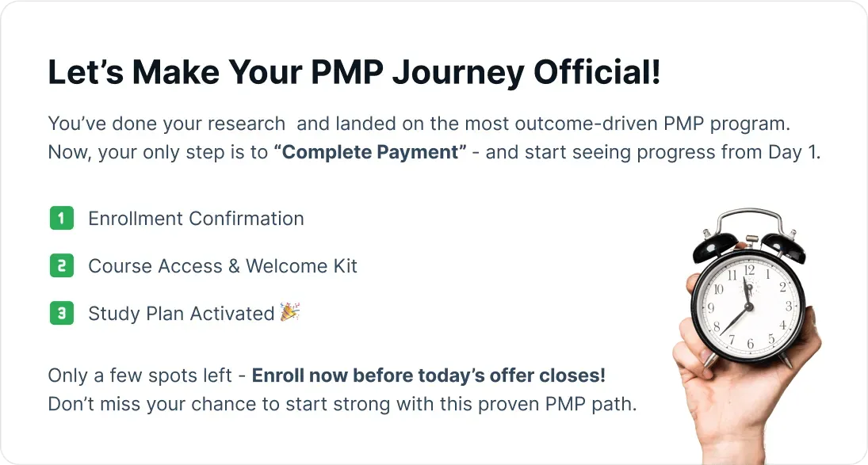The height and width of the screenshot is (465, 868).
Task: Click the alarm clock top handle
Action: pyautogui.click(x=750, y=220)
